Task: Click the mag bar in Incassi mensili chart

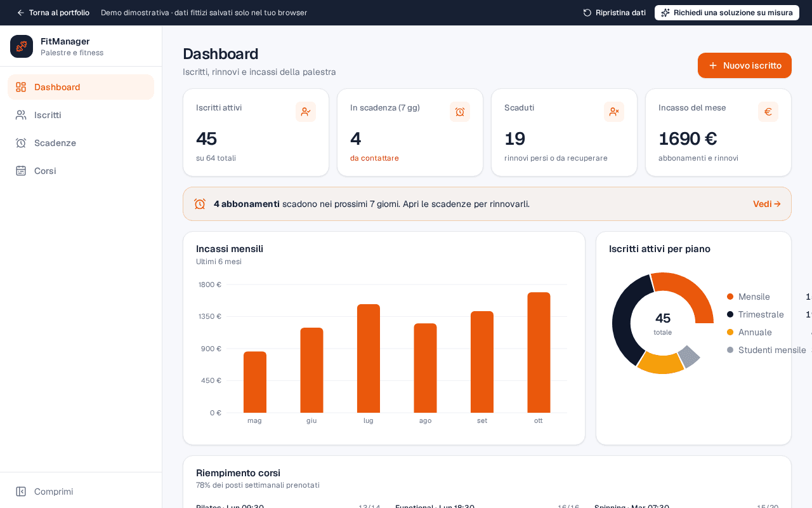Action: coord(255,382)
